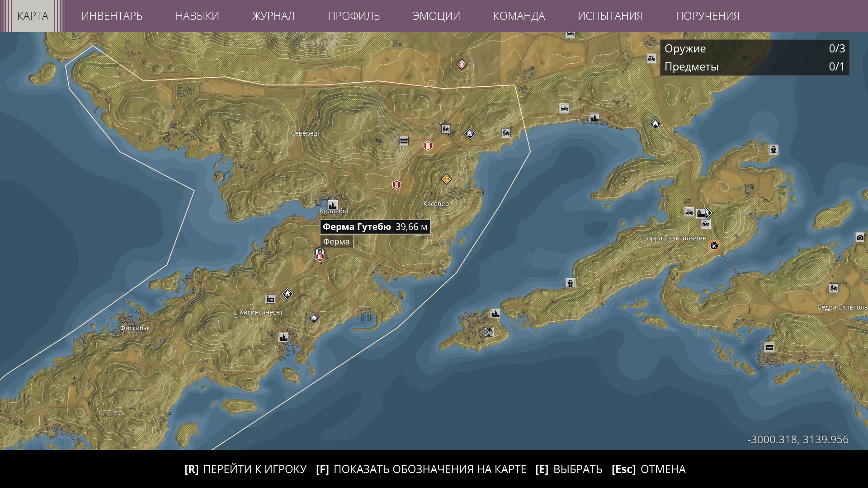Select the tractor icon below the church icon
Screen dimensions: 868x488
click(706, 223)
